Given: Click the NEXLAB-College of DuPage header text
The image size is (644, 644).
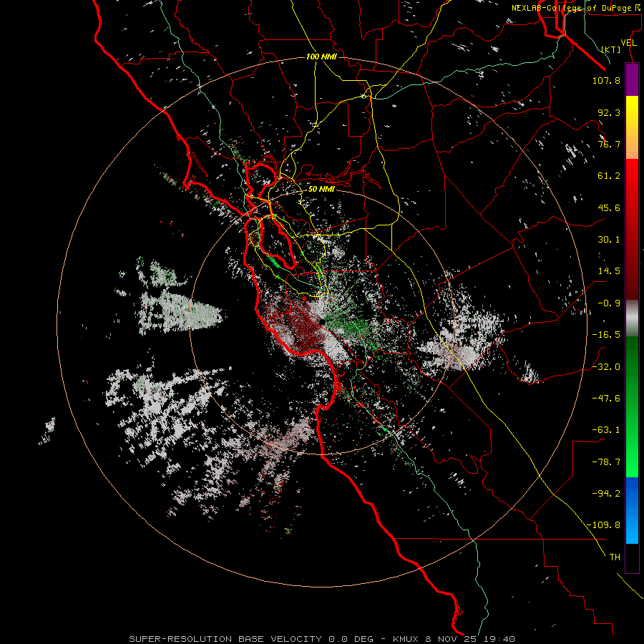Looking at the screenshot, I should pyautogui.click(x=577, y=8).
